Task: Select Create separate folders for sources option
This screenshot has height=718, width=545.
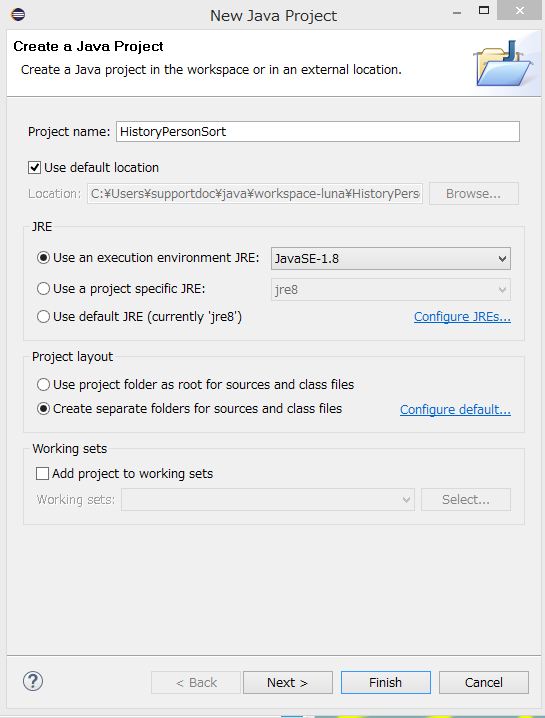Action: [x=43, y=408]
